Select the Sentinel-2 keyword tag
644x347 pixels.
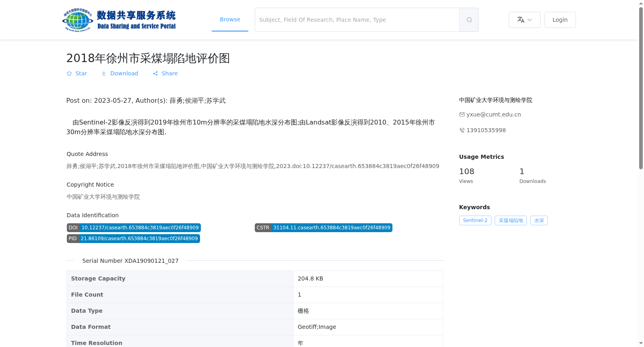(475, 220)
